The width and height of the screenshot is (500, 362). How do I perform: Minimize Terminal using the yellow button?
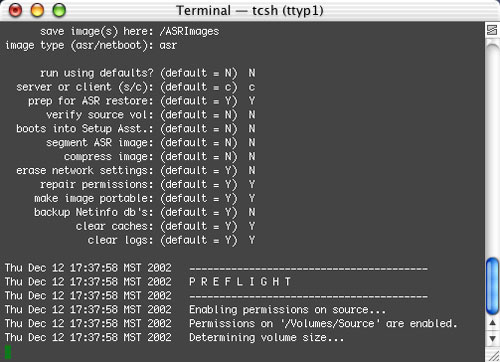click(37, 11)
